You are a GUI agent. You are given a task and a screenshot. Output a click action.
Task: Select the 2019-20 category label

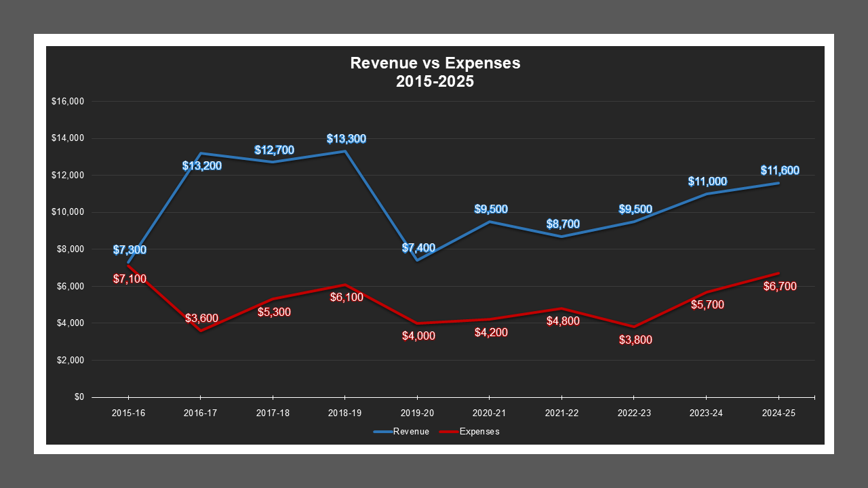pyautogui.click(x=416, y=412)
